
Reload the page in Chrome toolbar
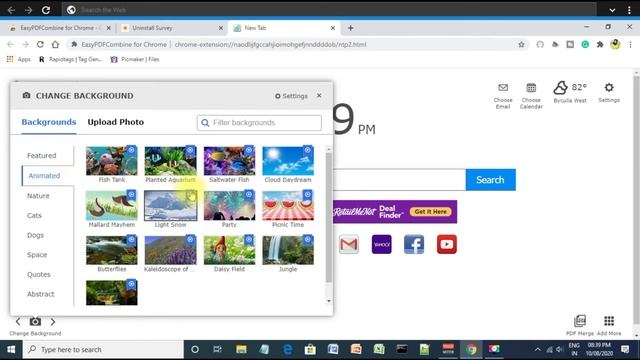point(40,44)
